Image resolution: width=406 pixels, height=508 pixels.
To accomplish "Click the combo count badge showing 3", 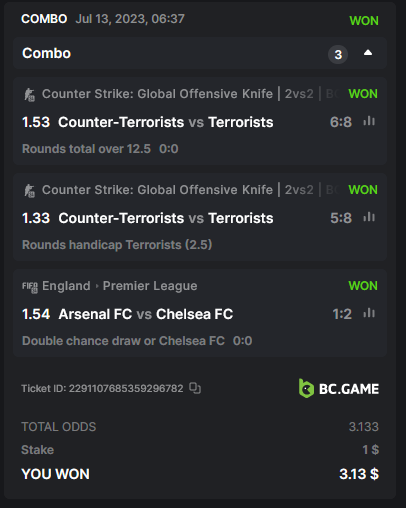I will [x=338, y=54].
